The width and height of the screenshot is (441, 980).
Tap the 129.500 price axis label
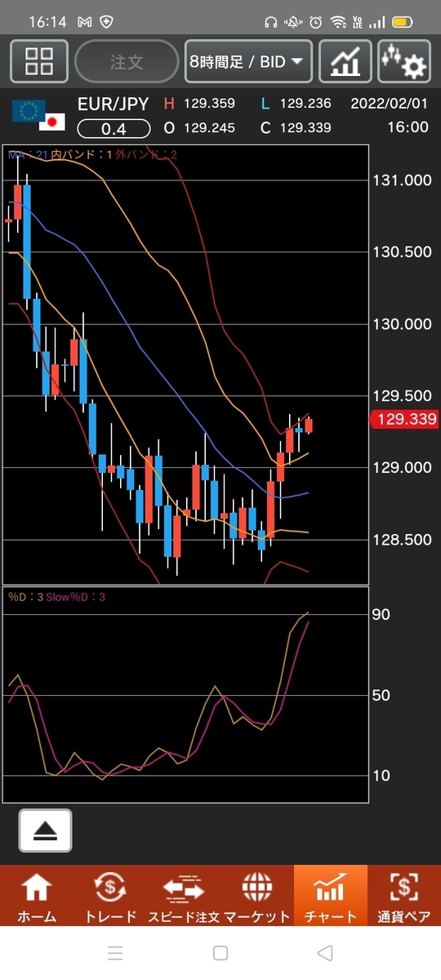(x=401, y=396)
